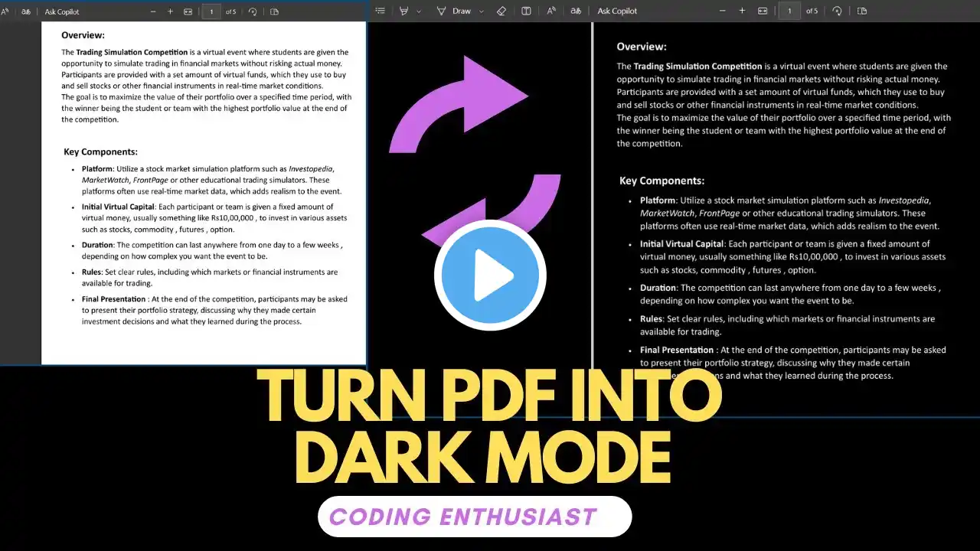Click 'Overview:' heading in dark-mode PDF
Screen dimensions: 980x551
642,47
